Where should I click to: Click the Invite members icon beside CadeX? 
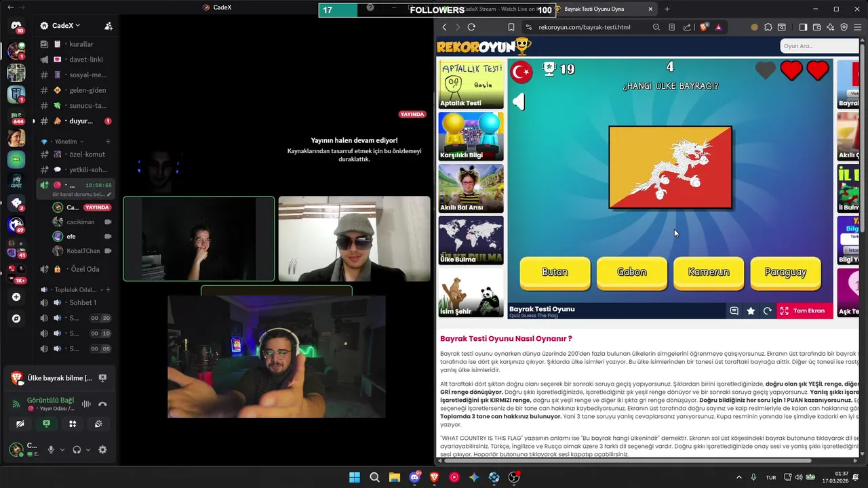[108, 26]
